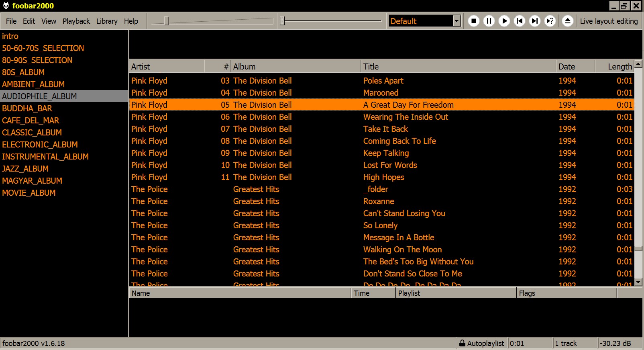Open the Default playback order dropdown

pyautogui.click(x=457, y=21)
